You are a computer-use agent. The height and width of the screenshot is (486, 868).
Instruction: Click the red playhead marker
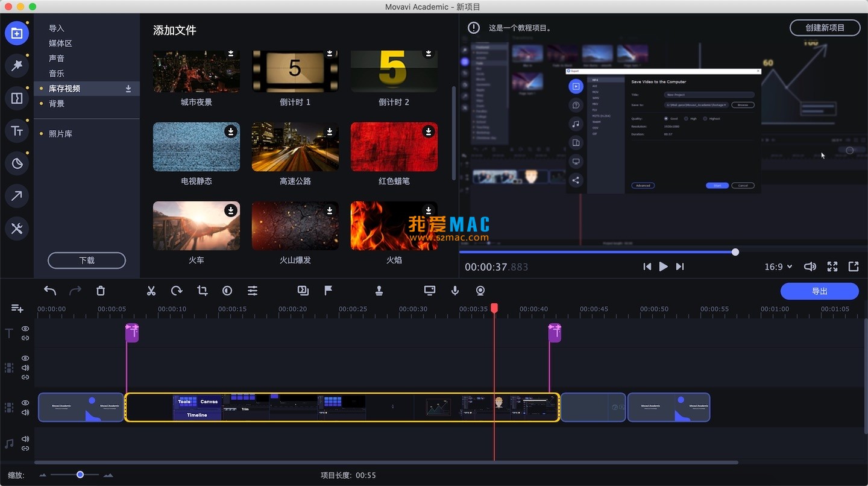click(x=494, y=308)
